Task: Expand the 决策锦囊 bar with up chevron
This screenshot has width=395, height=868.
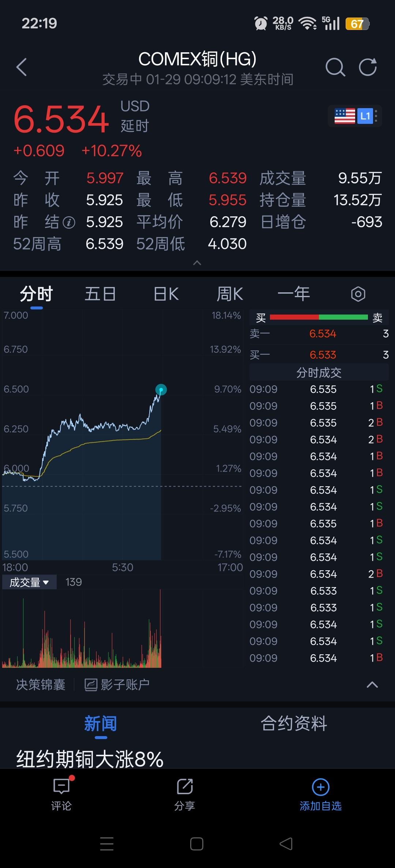Action: pyautogui.click(x=372, y=684)
